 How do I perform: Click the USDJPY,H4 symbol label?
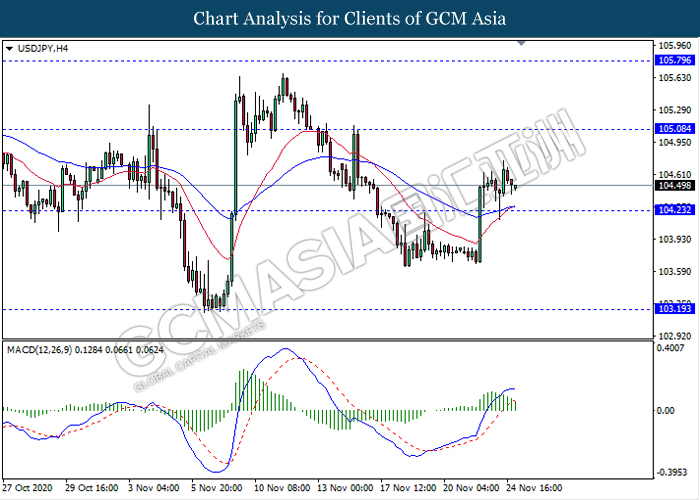coord(40,47)
